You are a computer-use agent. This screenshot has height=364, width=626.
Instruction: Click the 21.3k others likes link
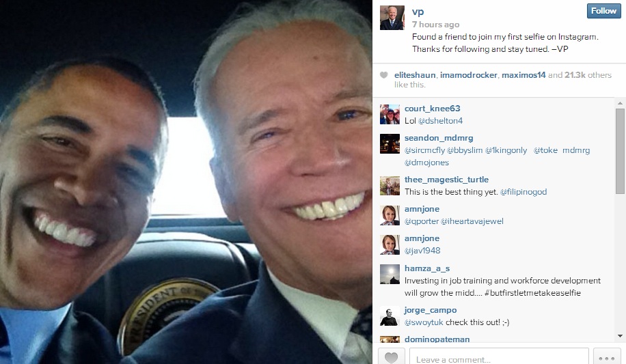(x=588, y=75)
